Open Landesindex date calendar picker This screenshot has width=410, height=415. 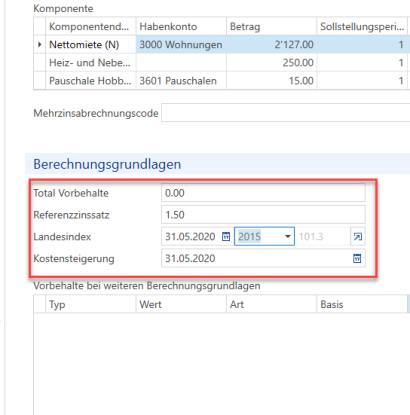(226, 237)
